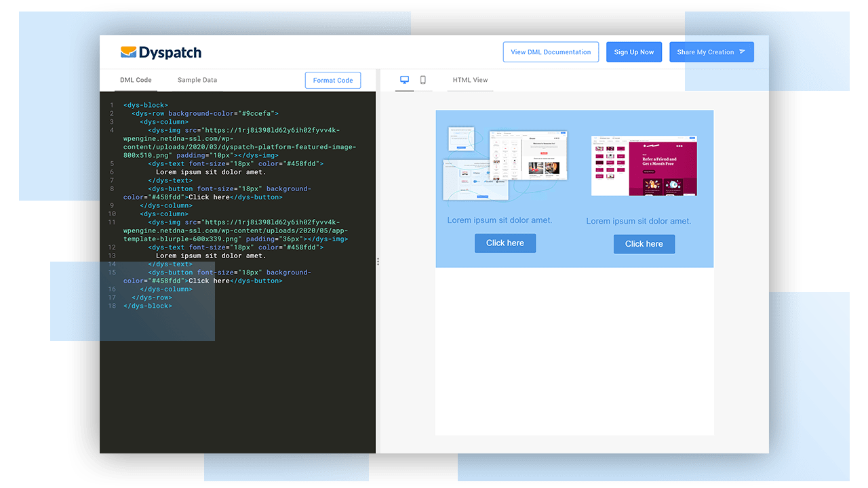This screenshot has width=868, height=488.
Task: Click the Sign Up Now button
Action: pyautogui.click(x=634, y=52)
